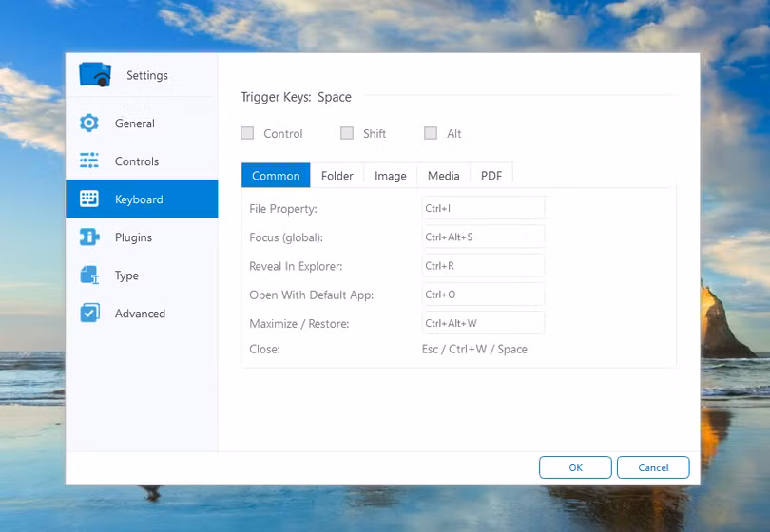Enable the Shift trigger key checkbox
Screen dimensions: 770x532
click(347, 134)
